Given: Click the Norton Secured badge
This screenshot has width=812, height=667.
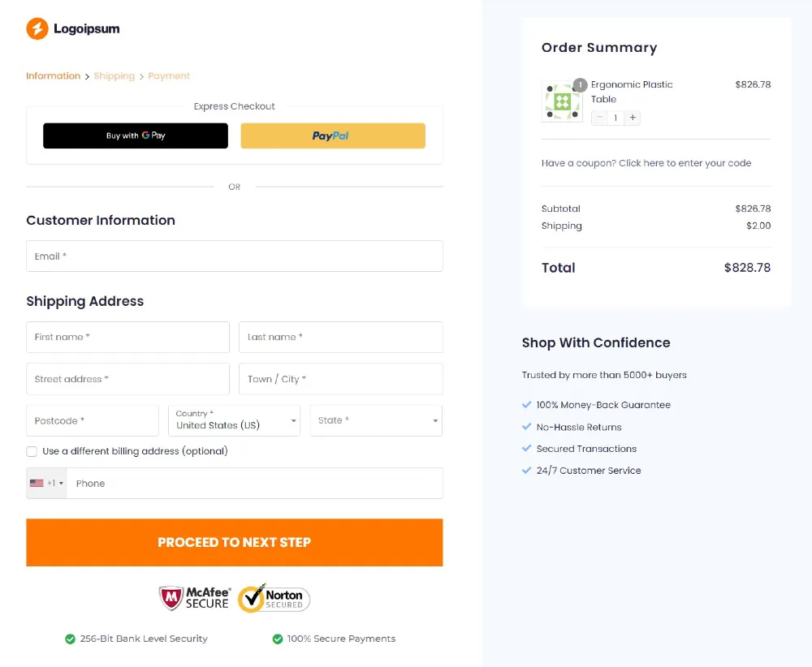Looking at the screenshot, I should pos(274,598).
